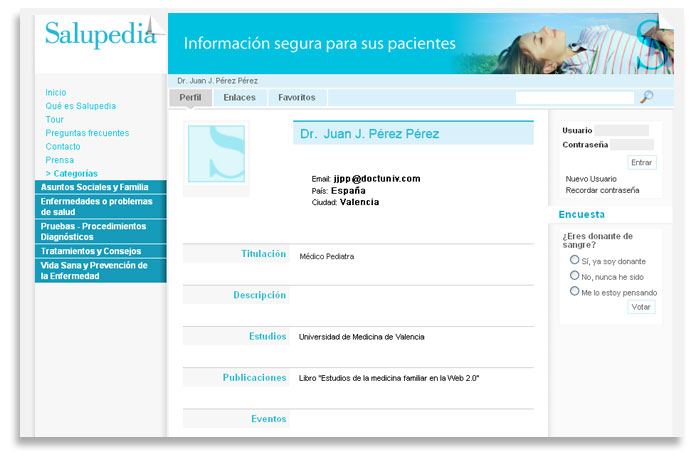The width and height of the screenshot is (700, 458).
Task: Click the Publicaciones section label
Action: pos(254,377)
